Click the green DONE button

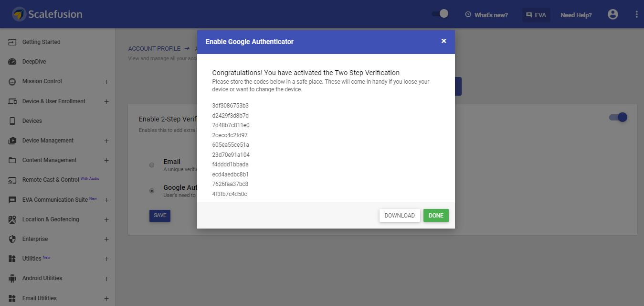click(x=436, y=216)
